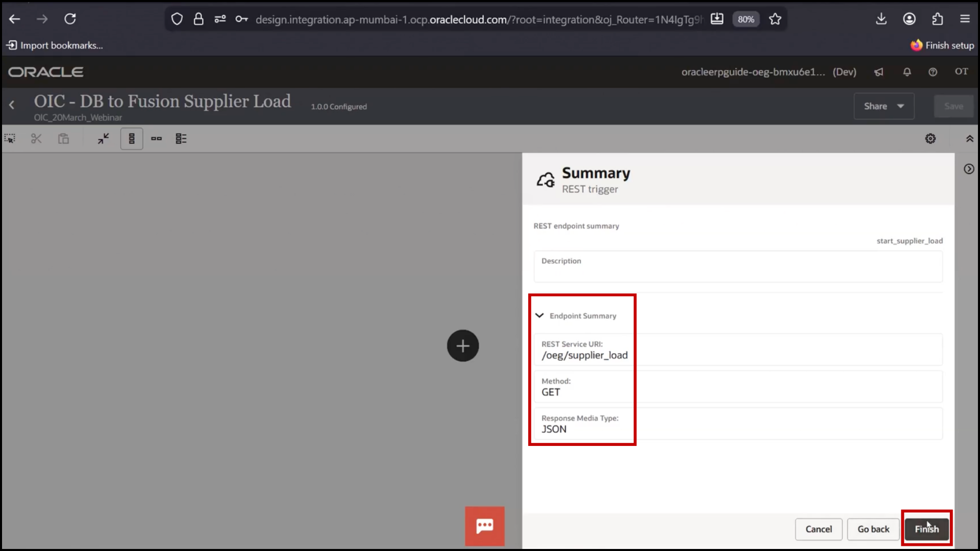The height and width of the screenshot is (551, 980).
Task: Click Finish to complete the trigger
Action: coord(926,529)
